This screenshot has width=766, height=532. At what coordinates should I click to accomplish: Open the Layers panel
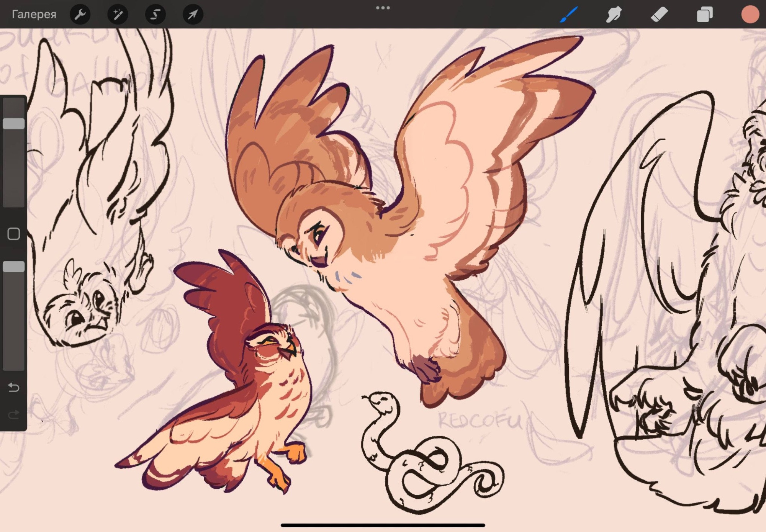(704, 15)
